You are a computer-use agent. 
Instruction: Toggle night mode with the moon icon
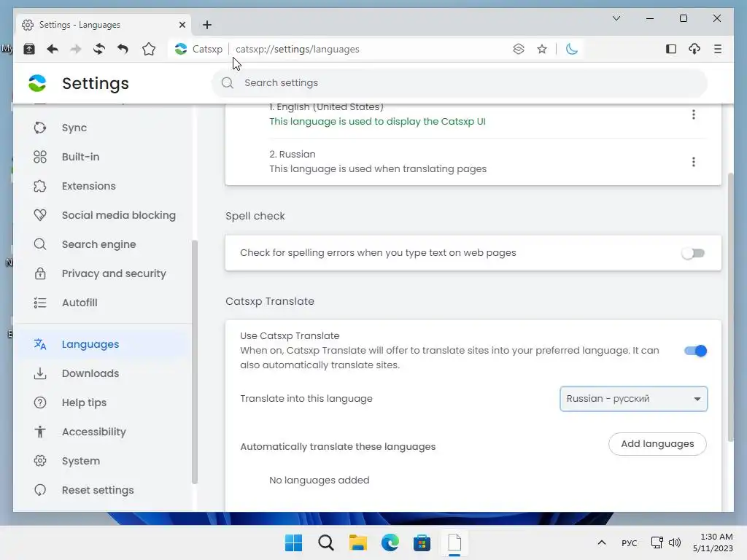(x=571, y=49)
